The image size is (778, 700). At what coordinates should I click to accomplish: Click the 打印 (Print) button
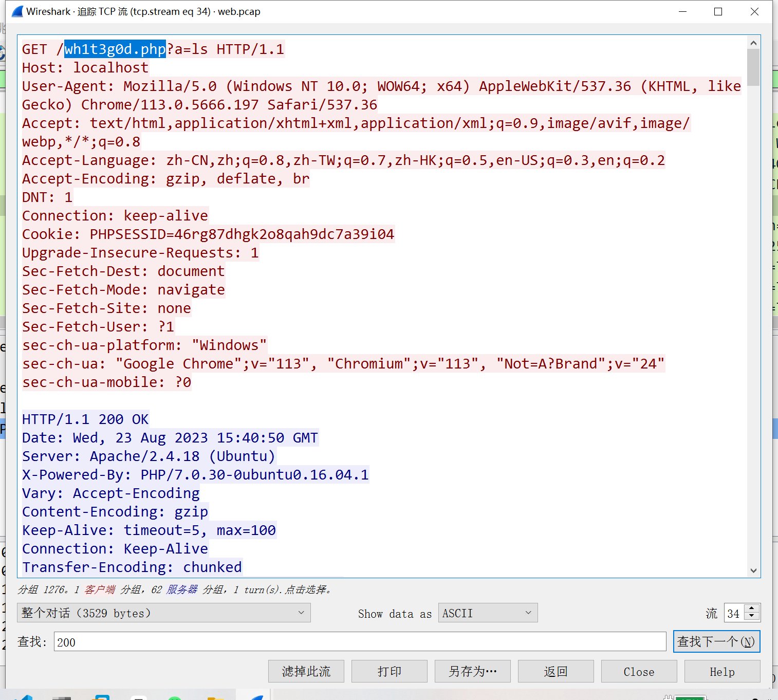tap(390, 671)
